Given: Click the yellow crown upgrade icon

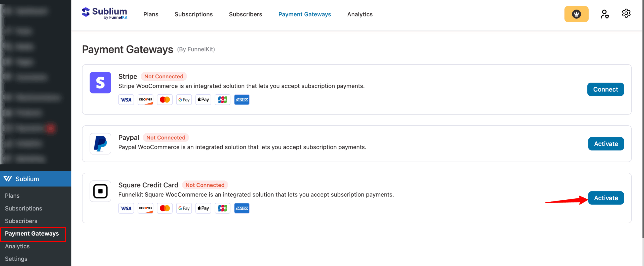Looking at the screenshot, I should (x=576, y=14).
